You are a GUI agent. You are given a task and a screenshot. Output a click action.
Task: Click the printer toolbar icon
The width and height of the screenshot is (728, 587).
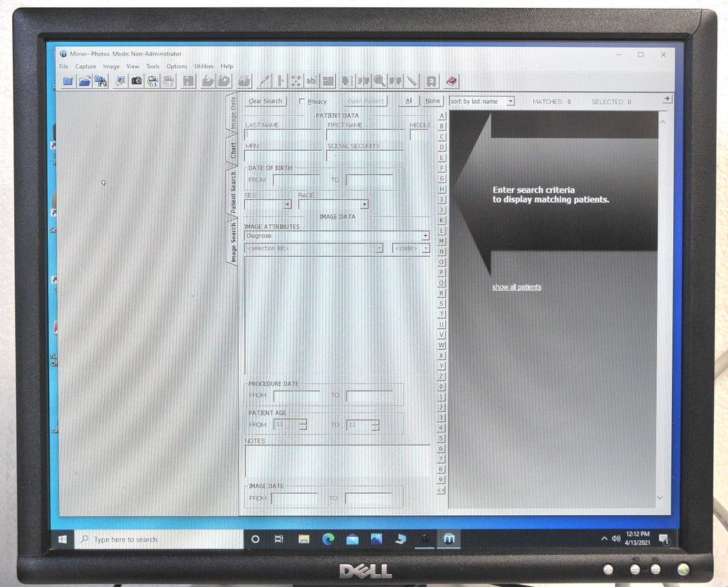245,81
